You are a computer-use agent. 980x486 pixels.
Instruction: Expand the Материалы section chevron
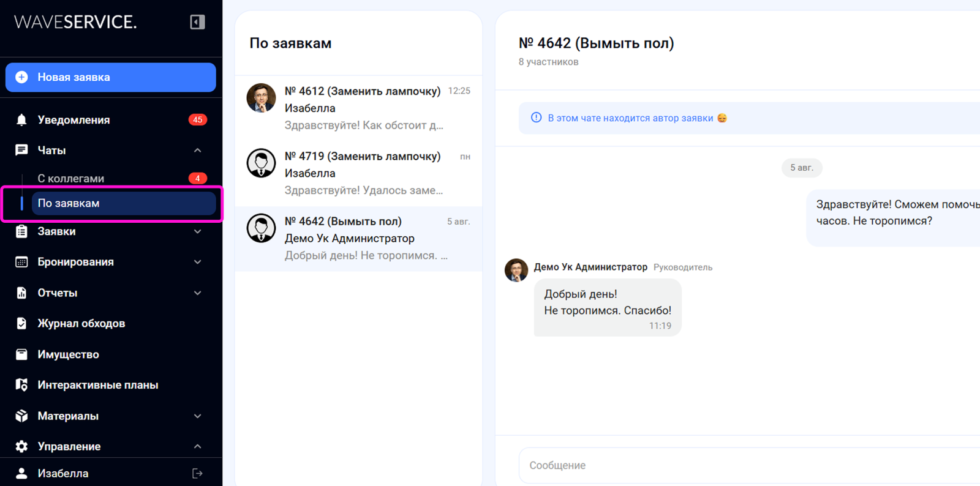point(197,416)
